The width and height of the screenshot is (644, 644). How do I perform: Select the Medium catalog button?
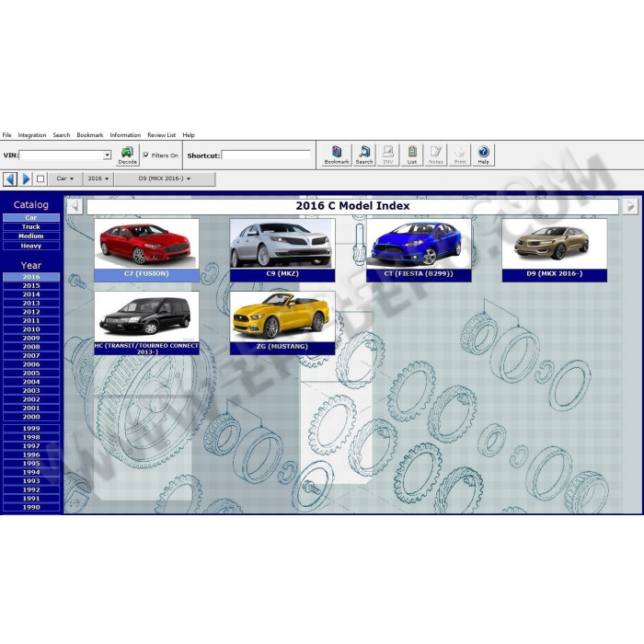coord(31,236)
